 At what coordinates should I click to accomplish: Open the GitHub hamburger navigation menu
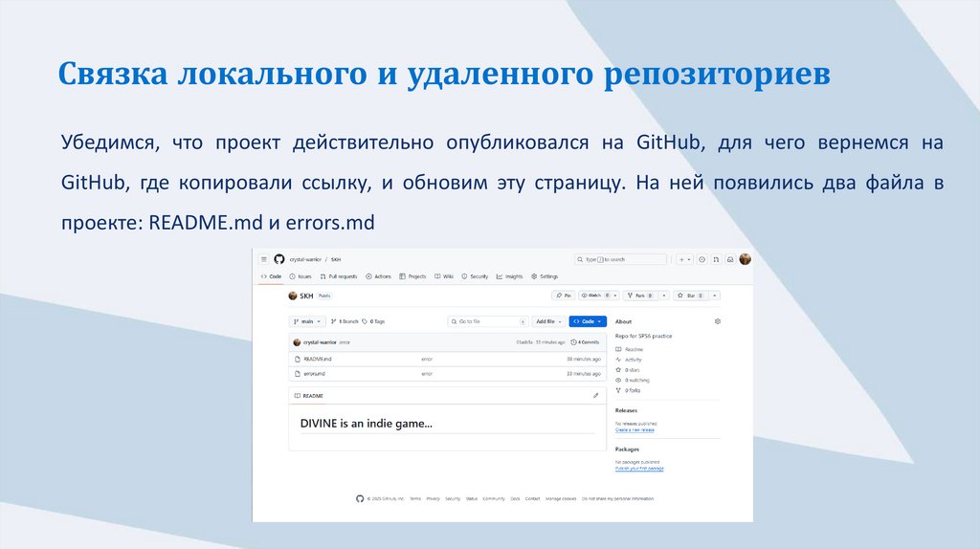click(x=264, y=259)
